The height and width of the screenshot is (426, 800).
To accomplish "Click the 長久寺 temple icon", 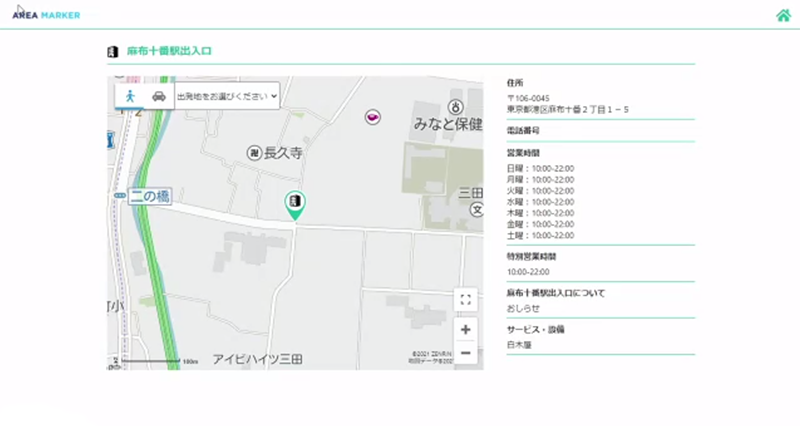I will tap(255, 153).
